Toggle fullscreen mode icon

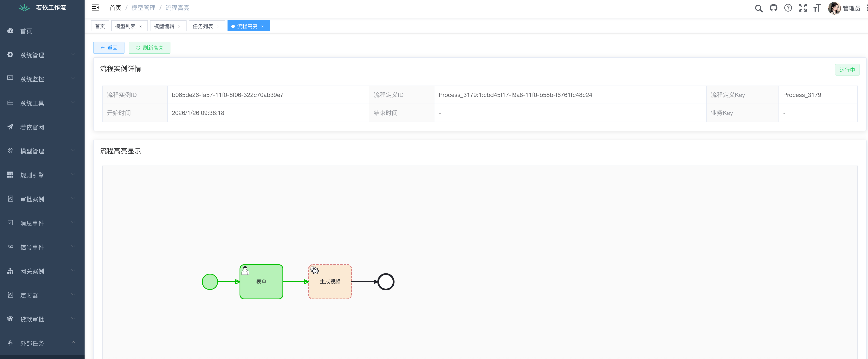(x=803, y=8)
